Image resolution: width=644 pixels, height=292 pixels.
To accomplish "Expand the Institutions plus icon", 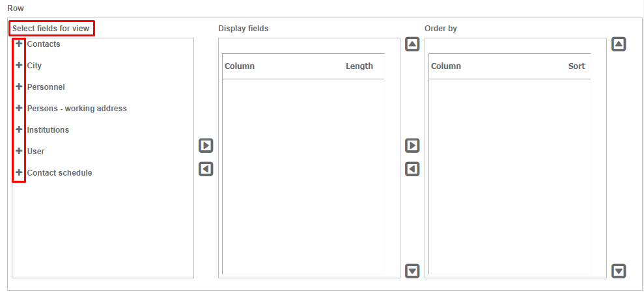I will [x=19, y=129].
